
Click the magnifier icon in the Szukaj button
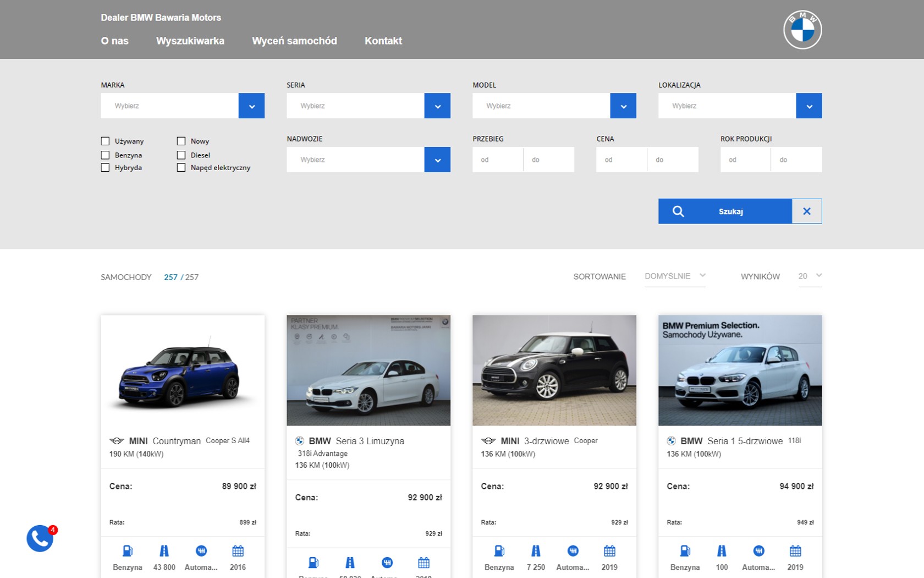pyautogui.click(x=678, y=211)
